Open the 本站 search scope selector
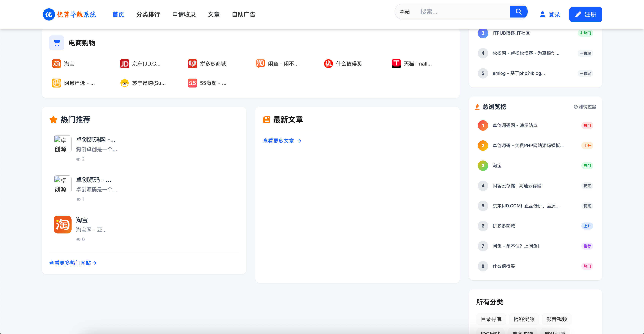 (x=405, y=12)
